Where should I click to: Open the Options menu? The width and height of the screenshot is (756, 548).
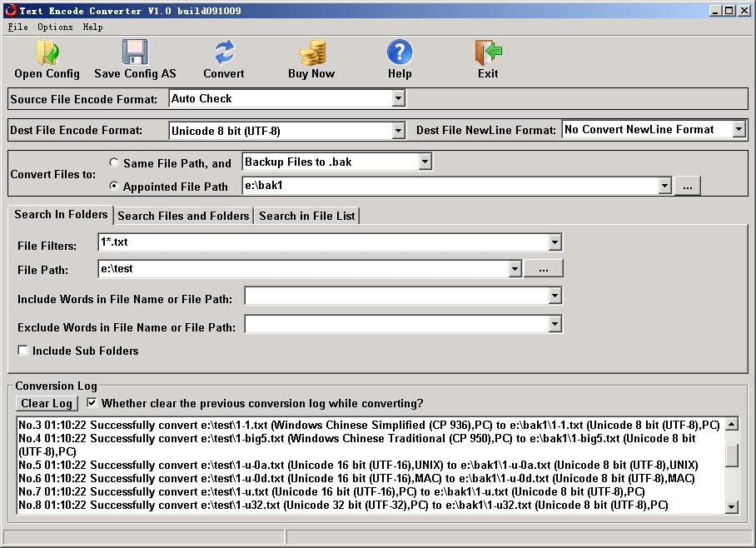(x=55, y=27)
